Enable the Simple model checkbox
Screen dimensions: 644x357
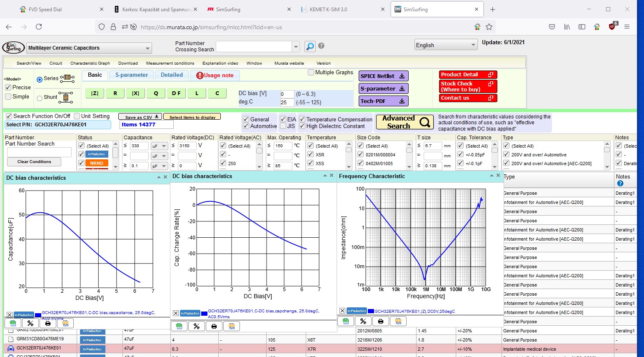(x=8, y=96)
